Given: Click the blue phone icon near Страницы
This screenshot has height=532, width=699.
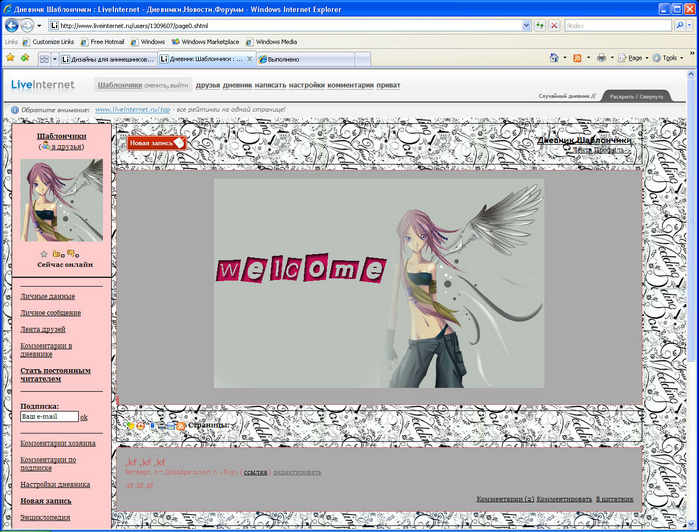Looking at the screenshot, I should coord(152,426).
